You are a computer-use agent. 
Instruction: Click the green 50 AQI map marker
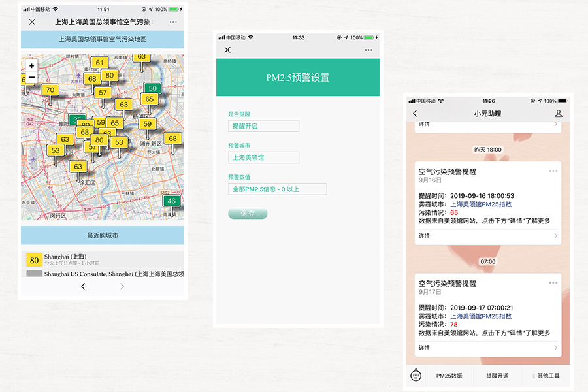(x=152, y=88)
